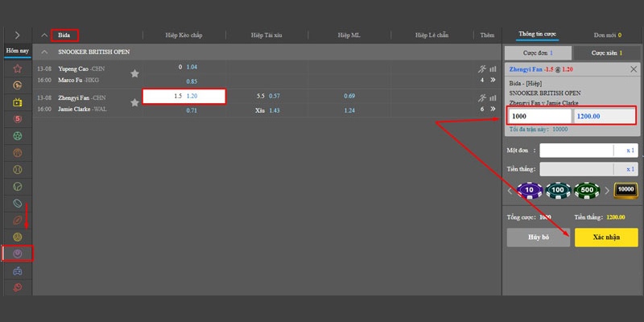Click the star favorites icon in sidebar

[x=17, y=68]
